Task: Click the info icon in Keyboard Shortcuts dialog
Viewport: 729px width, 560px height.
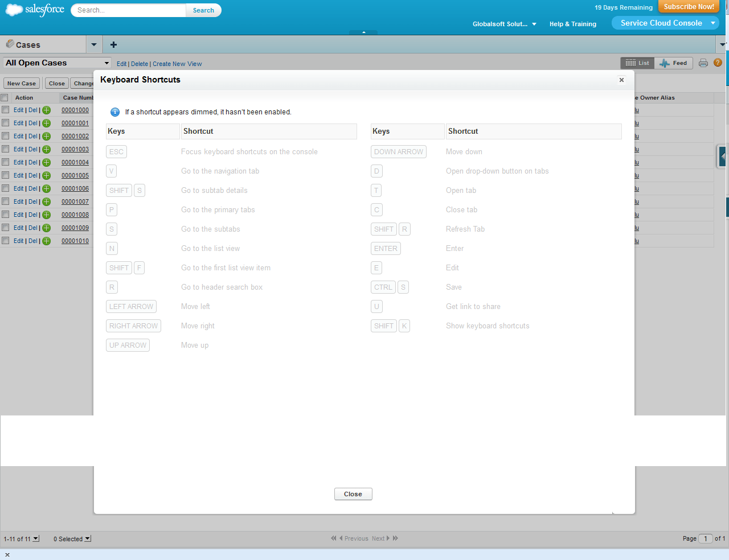Action: click(115, 112)
